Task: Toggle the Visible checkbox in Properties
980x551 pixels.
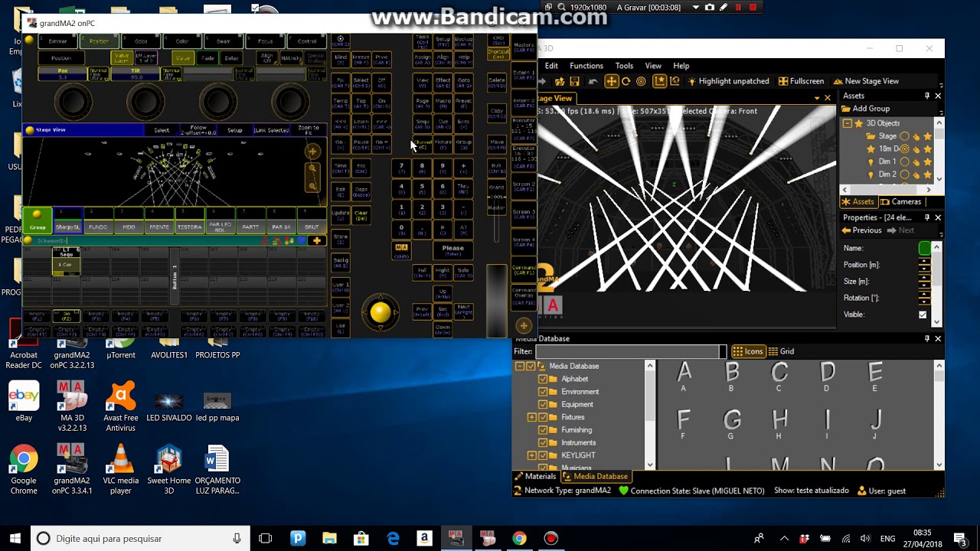Action: [x=923, y=315]
